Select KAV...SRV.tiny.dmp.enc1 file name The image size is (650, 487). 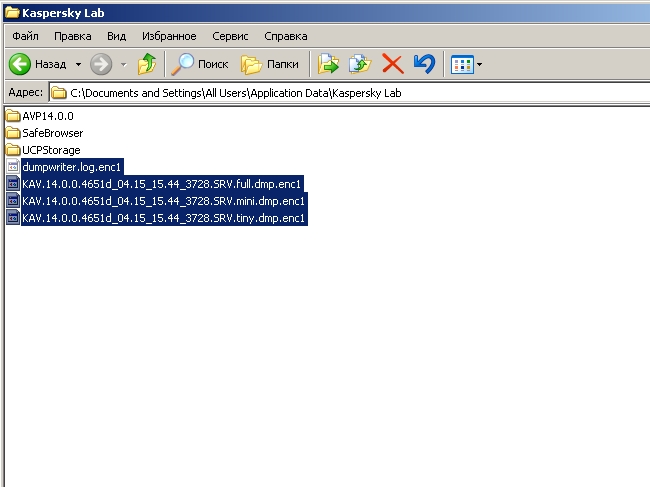(x=164, y=218)
